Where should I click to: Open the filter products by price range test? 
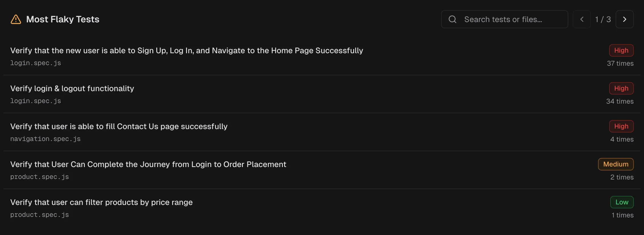click(101, 202)
